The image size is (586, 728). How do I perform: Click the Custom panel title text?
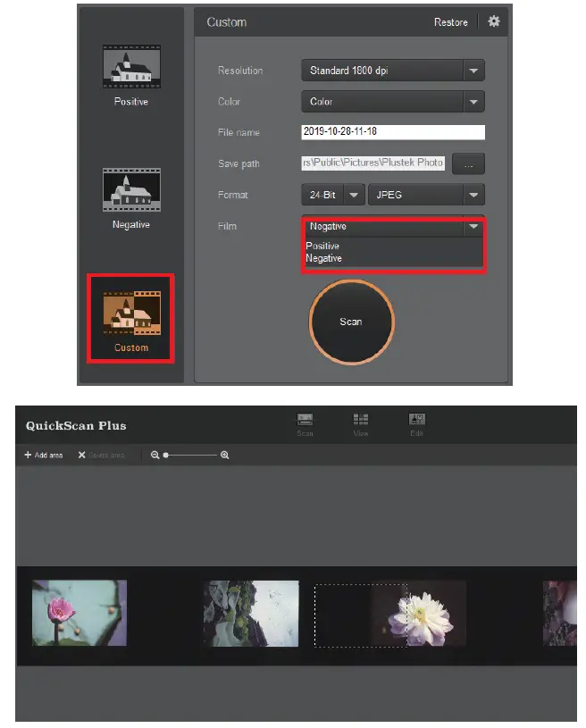coord(227,22)
